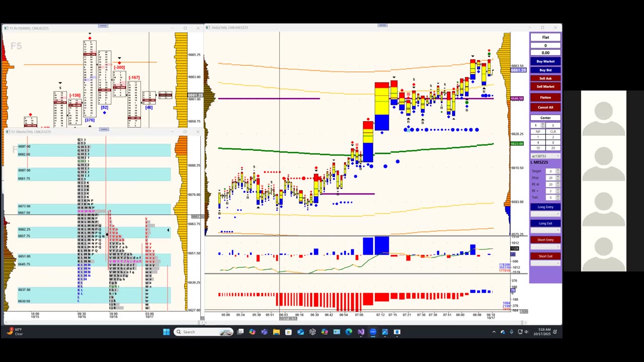Click the Short Exit button
Viewport: 644px width, 362px height.
click(545, 256)
